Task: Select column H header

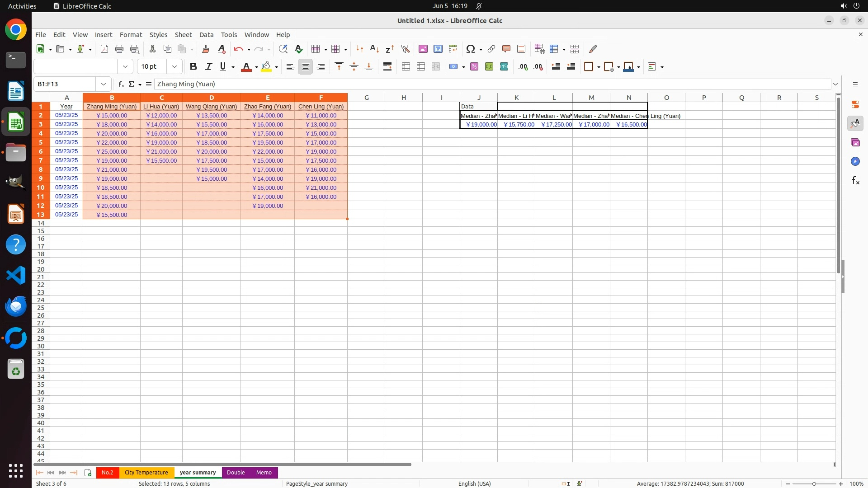Action: pos(403,98)
